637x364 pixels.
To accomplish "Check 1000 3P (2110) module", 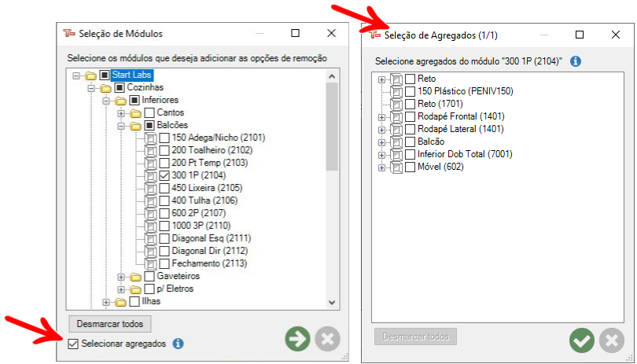I will coord(164,226).
